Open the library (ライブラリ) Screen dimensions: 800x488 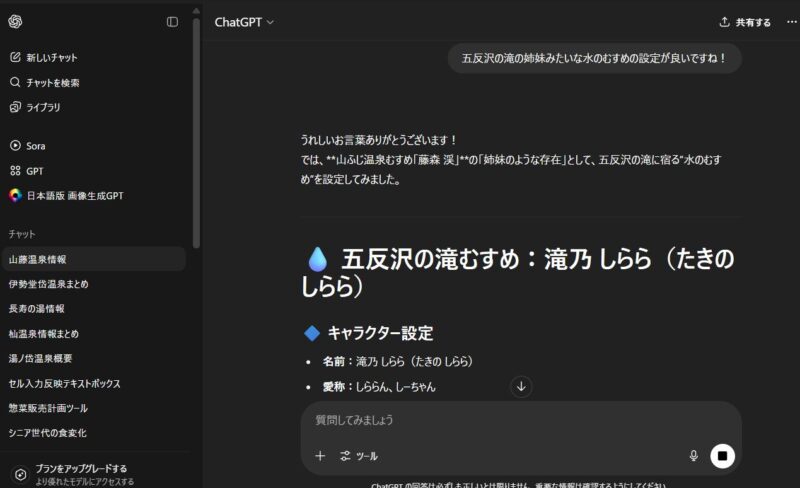pos(35,107)
